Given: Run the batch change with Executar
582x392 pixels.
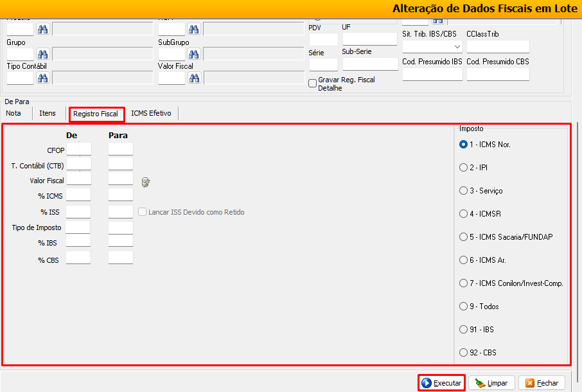Looking at the screenshot, I should pos(441,383).
